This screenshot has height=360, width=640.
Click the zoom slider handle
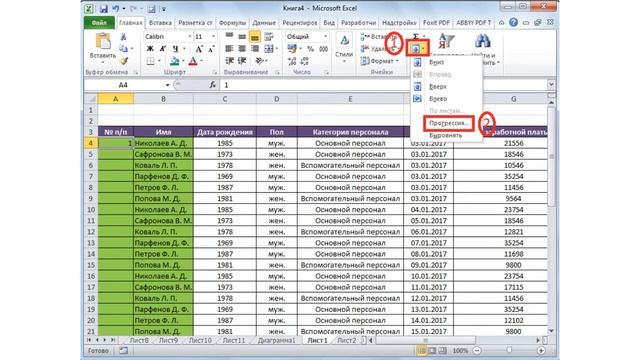[509, 350]
